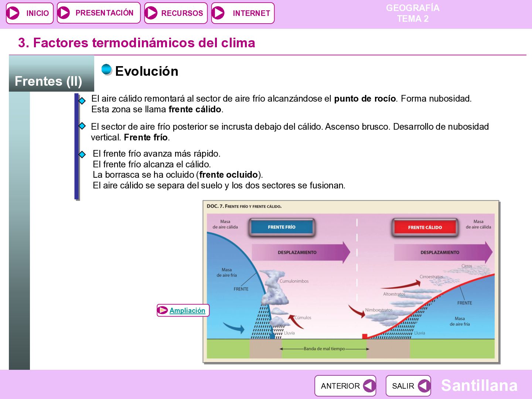Click the Ampliación arrow icon
This screenshot has width=532, height=399.
[163, 310]
